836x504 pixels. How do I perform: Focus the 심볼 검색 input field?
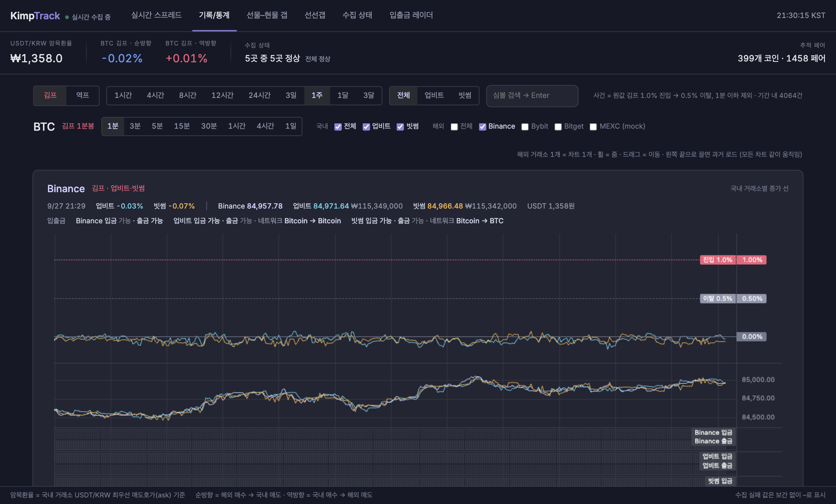tap(532, 96)
